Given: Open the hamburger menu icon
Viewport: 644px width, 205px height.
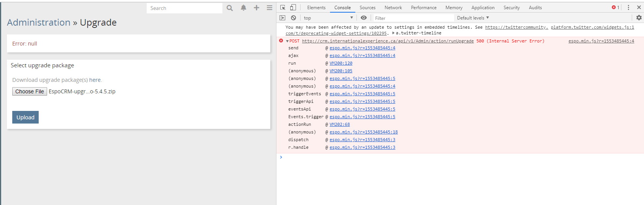Looking at the screenshot, I should click(x=270, y=8).
